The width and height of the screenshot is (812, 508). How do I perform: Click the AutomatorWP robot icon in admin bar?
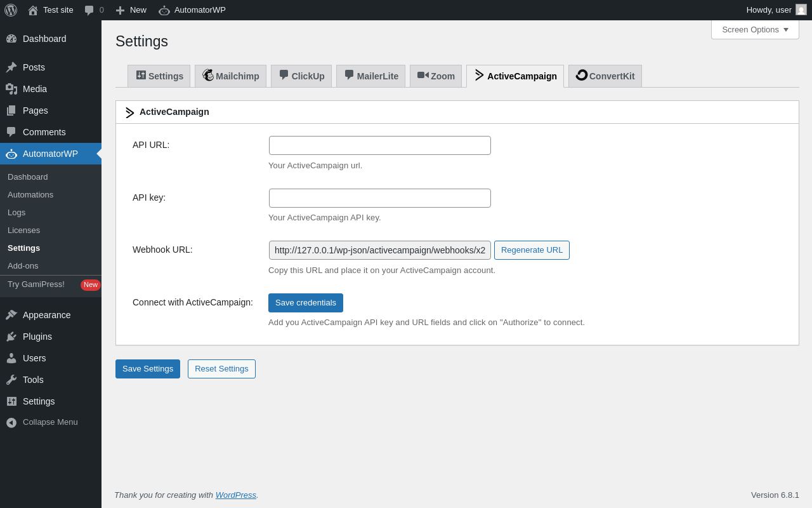(164, 10)
